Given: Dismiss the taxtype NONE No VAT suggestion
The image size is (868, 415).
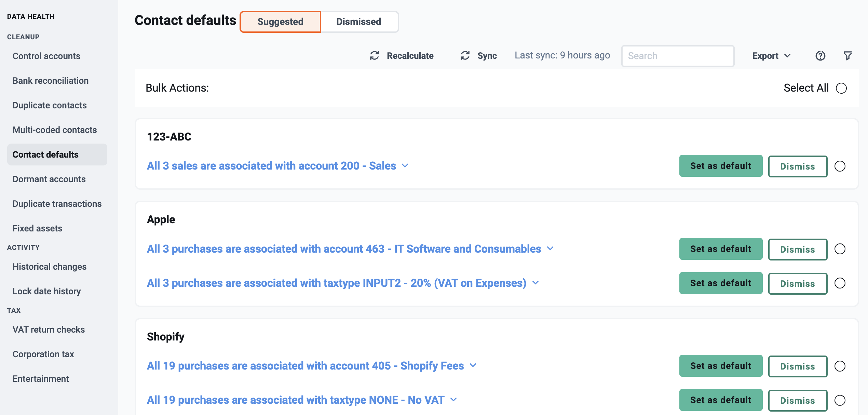Looking at the screenshot, I should [x=798, y=401].
